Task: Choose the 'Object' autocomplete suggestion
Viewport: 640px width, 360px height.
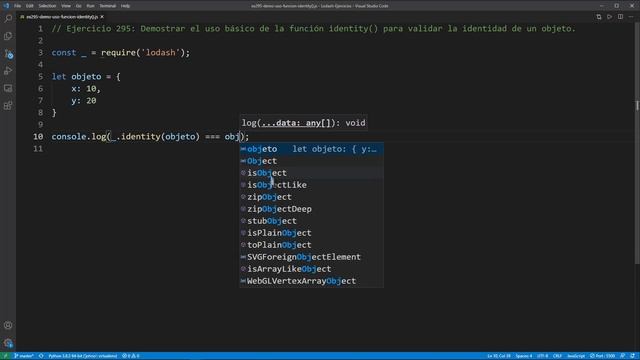Action: (x=311, y=161)
